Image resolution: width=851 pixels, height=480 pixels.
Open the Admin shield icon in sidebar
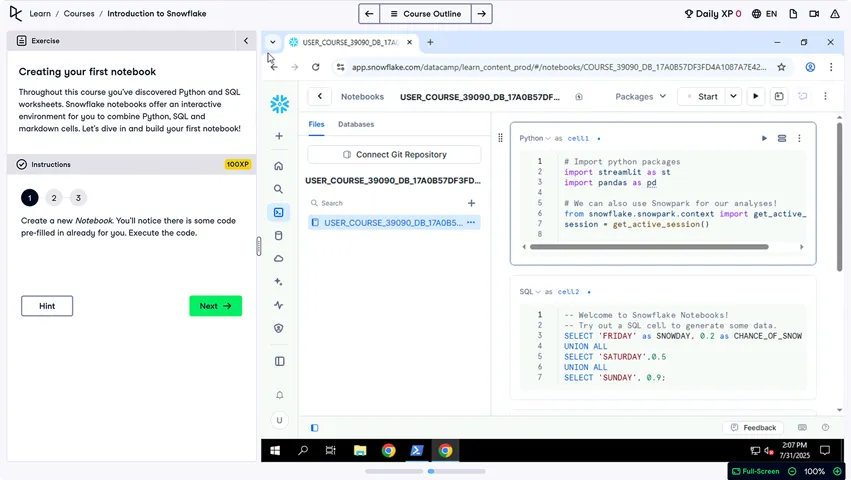pos(278,329)
